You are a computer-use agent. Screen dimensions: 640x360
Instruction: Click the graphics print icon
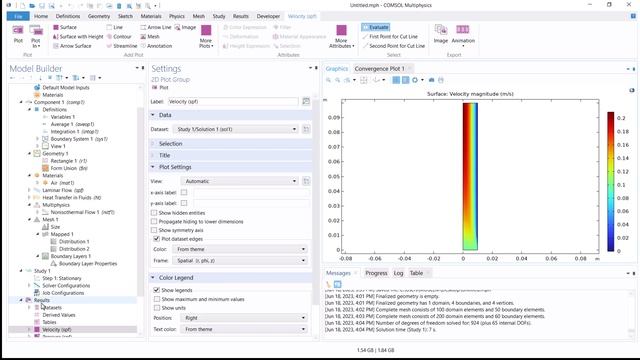(440, 80)
